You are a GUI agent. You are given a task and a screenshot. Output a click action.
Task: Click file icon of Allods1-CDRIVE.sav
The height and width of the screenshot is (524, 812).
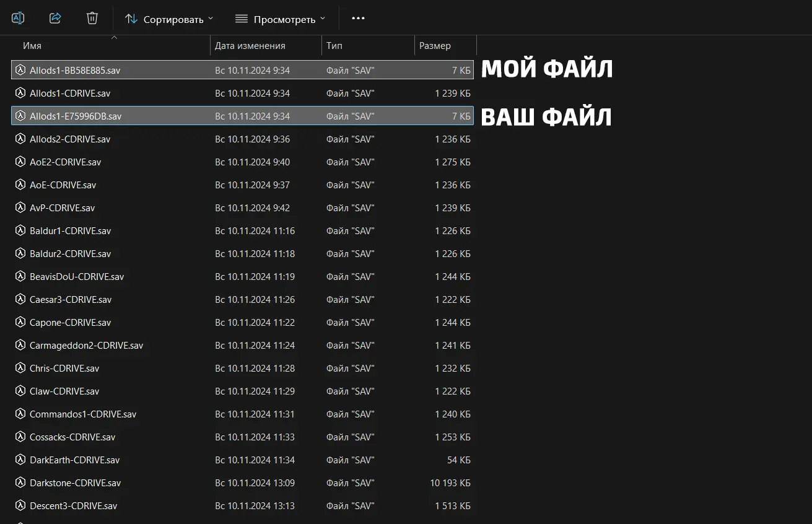pyautogui.click(x=20, y=93)
